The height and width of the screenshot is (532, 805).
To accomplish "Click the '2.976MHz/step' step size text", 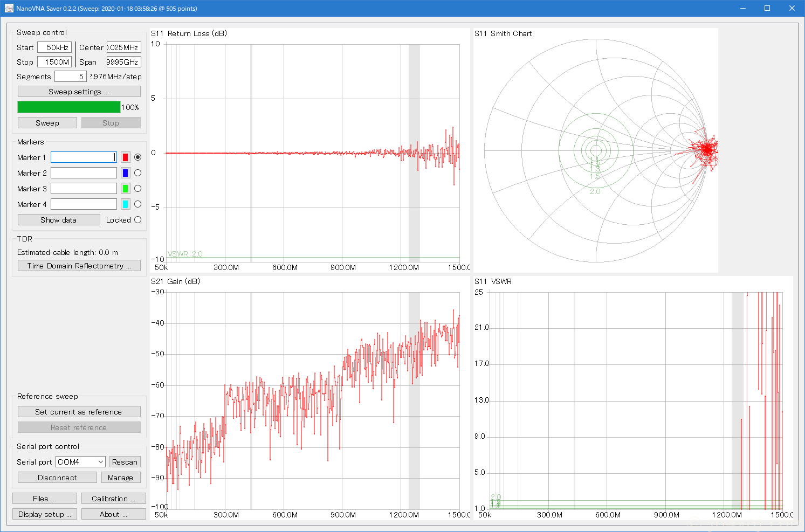I will pyautogui.click(x=115, y=77).
